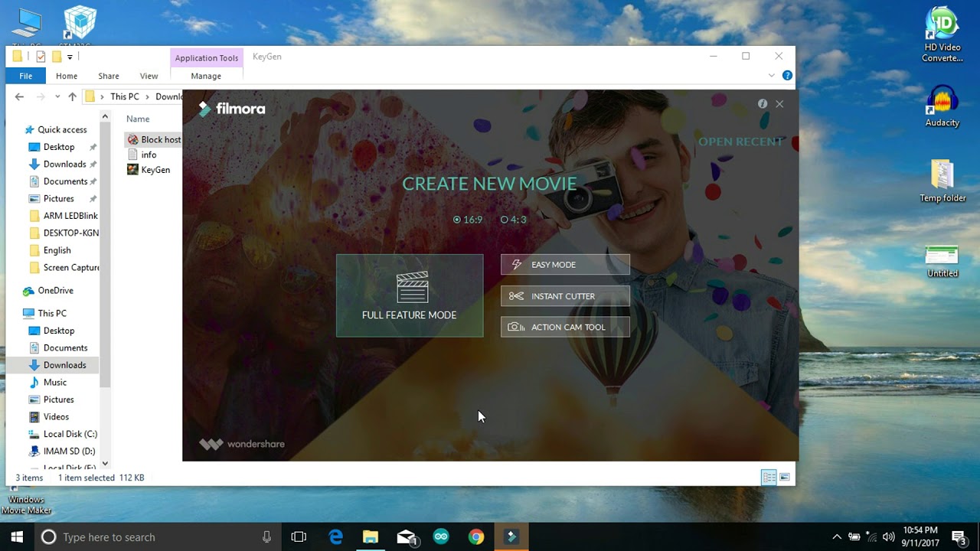980x551 pixels.
Task: Open pinned Desktop under Quick access
Action: click(59, 147)
